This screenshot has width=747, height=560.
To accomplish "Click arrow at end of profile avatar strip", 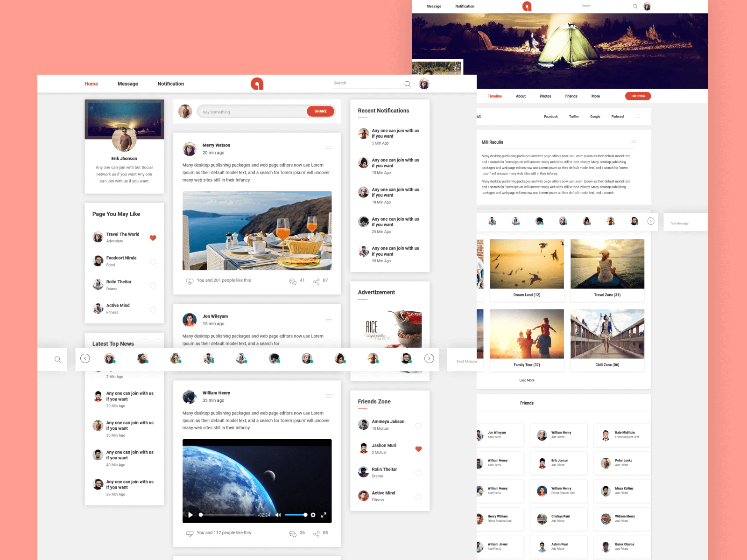I will pos(651,221).
